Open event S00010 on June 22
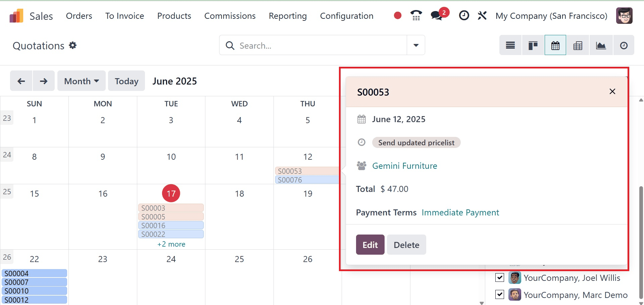The image size is (644, 305). coord(34,291)
